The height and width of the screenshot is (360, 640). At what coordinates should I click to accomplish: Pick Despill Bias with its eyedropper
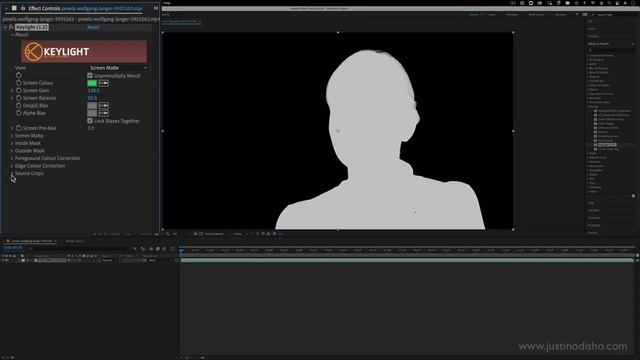point(104,106)
